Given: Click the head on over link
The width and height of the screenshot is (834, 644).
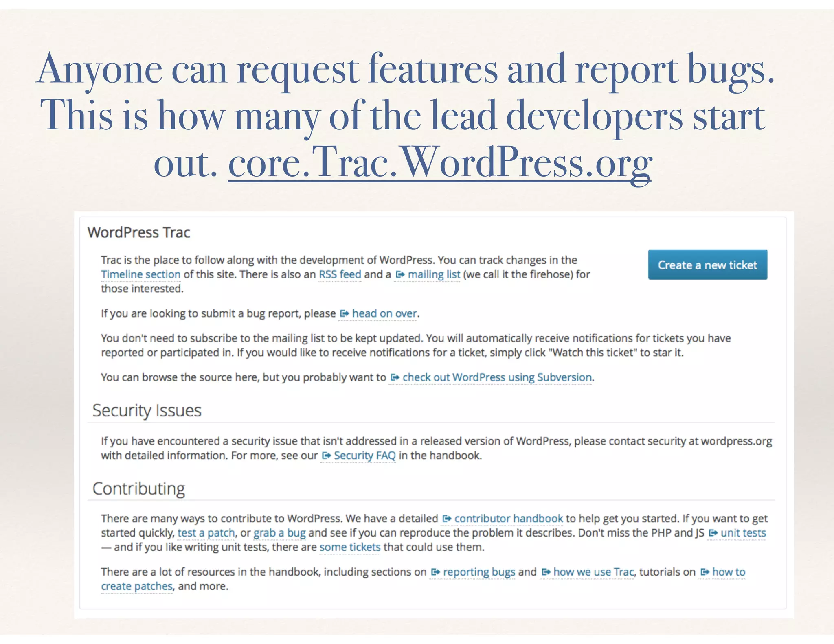Looking at the screenshot, I should point(384,313).
